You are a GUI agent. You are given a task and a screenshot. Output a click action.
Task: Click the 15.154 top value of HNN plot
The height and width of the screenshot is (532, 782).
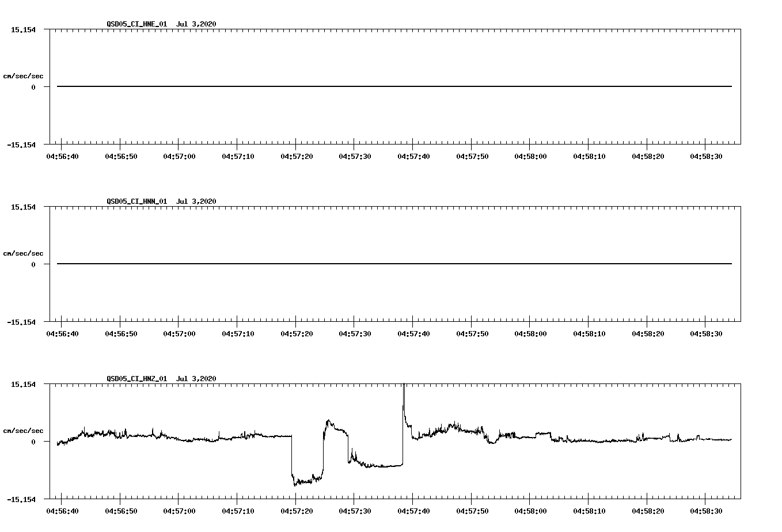(x=23, y=207)
